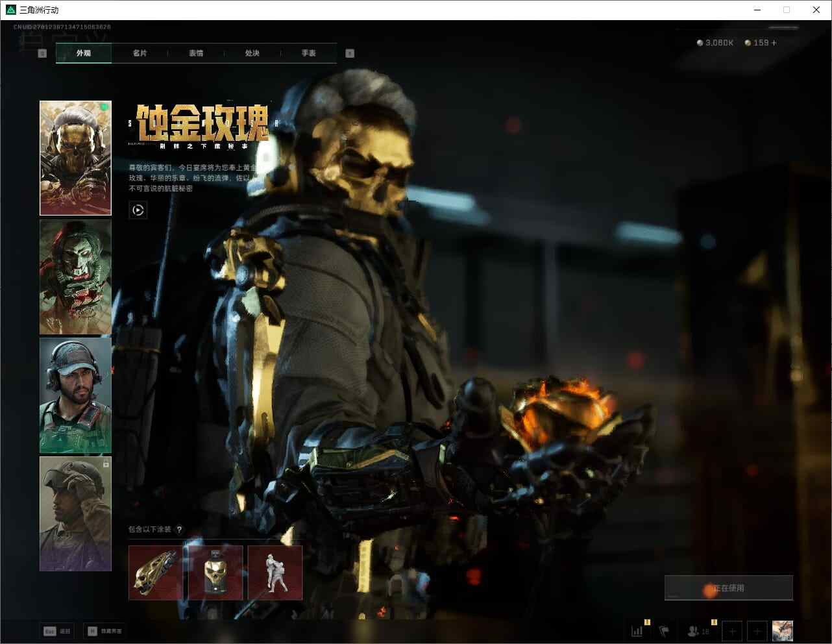The height and width of the screenshot is (644, 832).
Task: Open the player avatar in bottom corner
Action: [782, 630]
